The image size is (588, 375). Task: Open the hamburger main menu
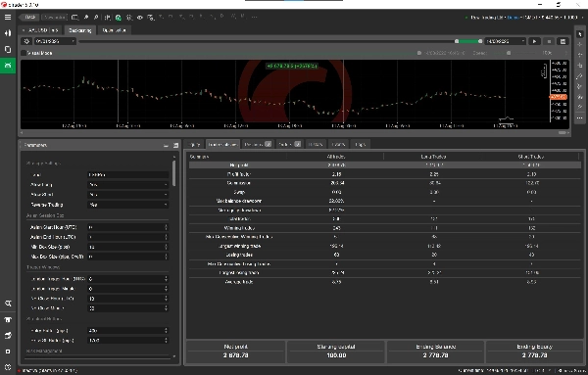coord(8,18)
